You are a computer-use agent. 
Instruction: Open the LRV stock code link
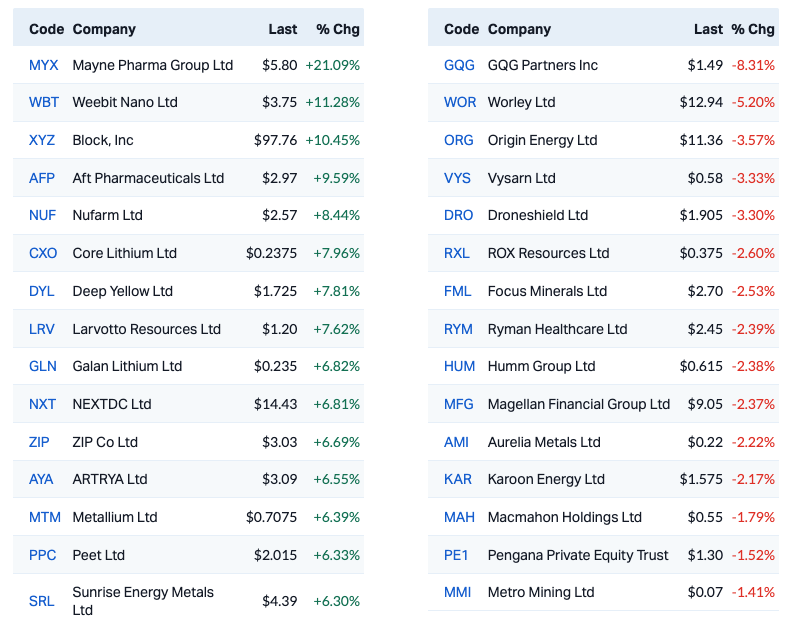click(x=42, y=329)
